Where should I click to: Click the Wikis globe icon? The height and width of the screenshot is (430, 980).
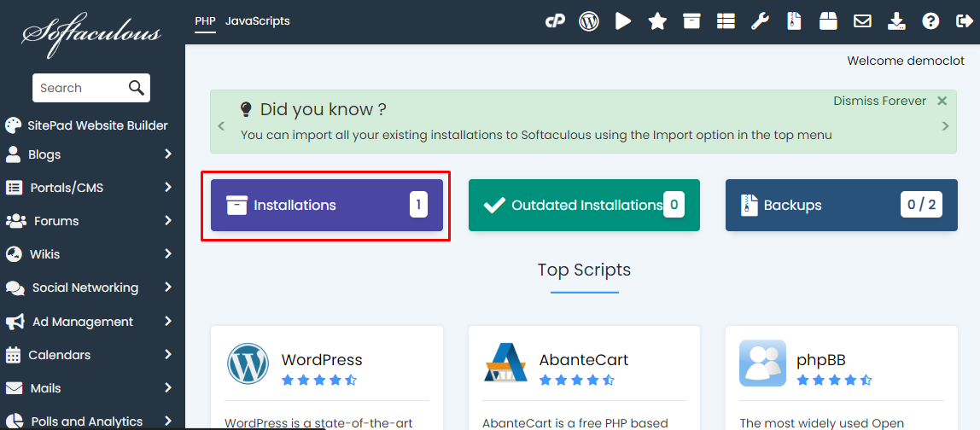tap(13, 254)
